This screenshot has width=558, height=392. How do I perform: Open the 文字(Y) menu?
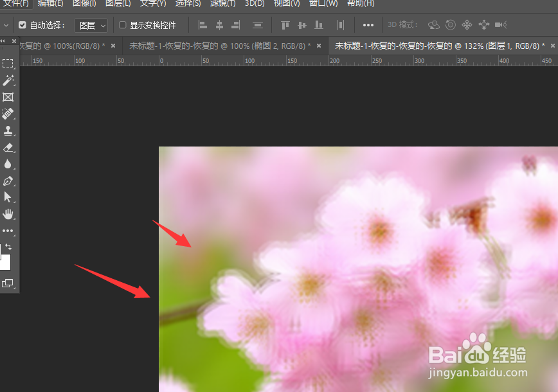point(153,4)
